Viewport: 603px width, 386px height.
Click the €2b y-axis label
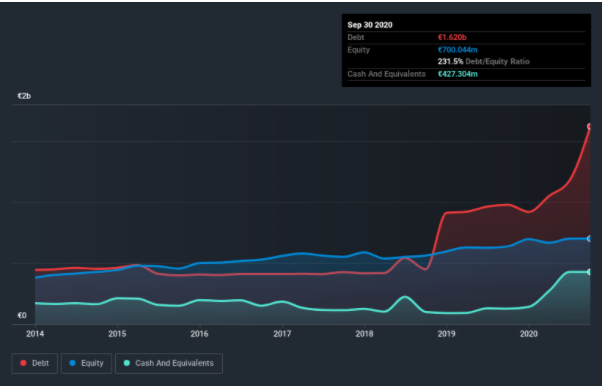pyautogui.click(x=24, y=96)
